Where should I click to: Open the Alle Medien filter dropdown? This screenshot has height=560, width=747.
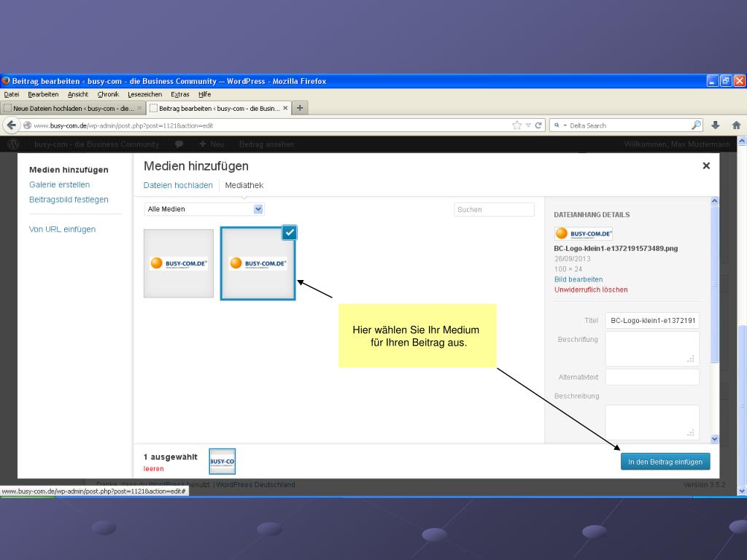pyautogui.click(x=204, y=209)
